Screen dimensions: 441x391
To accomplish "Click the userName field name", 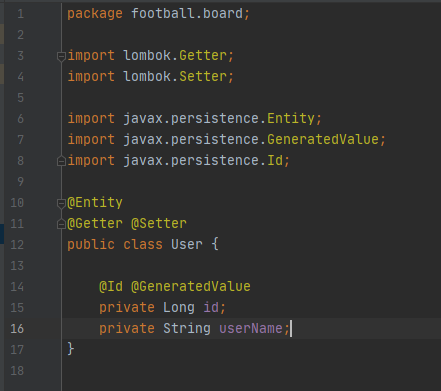I will pyautogui.click(x=251, y=329).
